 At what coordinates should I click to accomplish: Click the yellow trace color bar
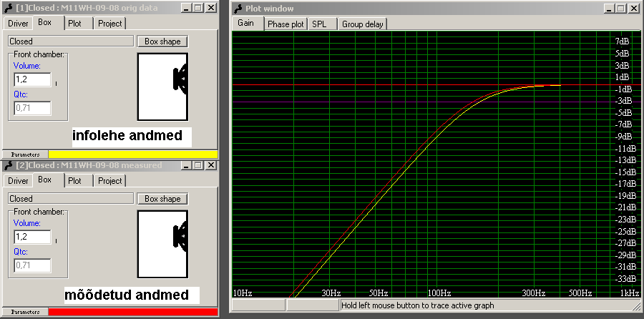(132, 154)
